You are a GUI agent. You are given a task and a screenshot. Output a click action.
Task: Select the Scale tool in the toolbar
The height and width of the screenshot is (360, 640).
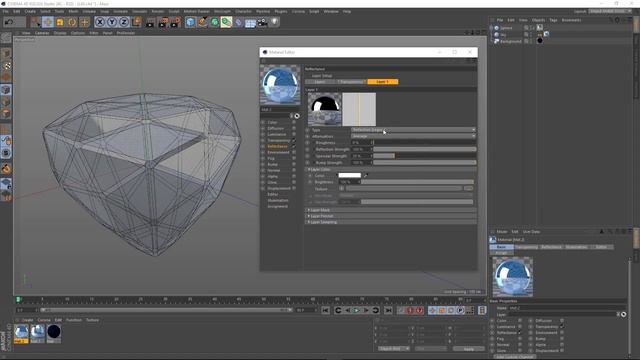pyautogui.click(x=60, y=22)
